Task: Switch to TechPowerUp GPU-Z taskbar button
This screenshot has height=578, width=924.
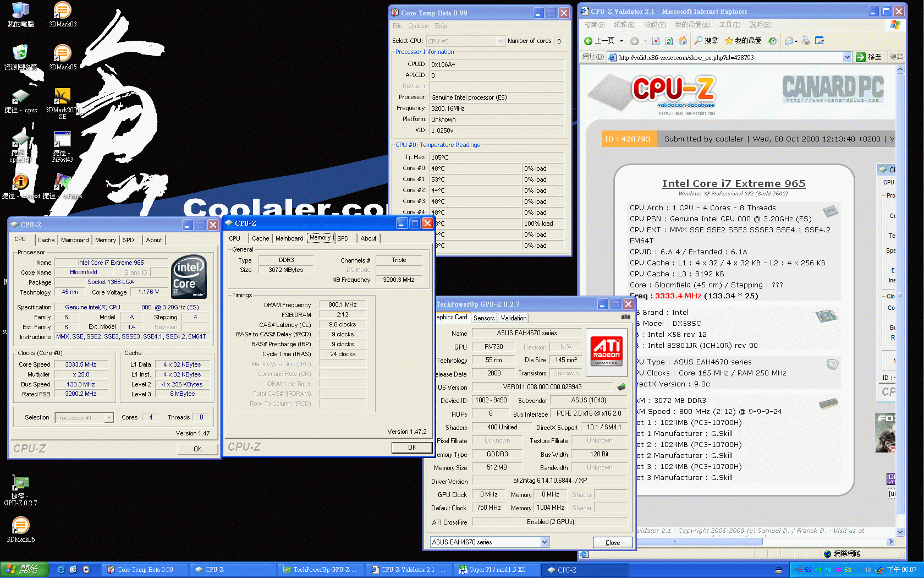Action: [x=321, y=570]
